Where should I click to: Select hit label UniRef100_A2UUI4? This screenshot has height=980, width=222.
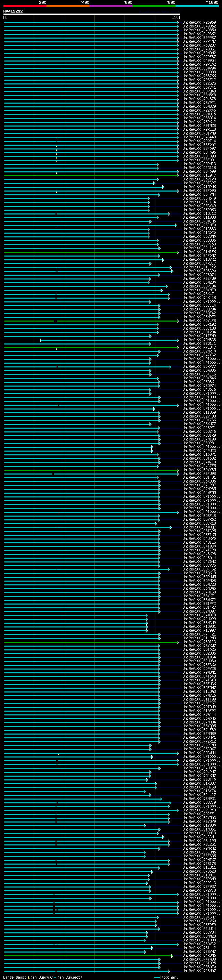pos(199,929)
